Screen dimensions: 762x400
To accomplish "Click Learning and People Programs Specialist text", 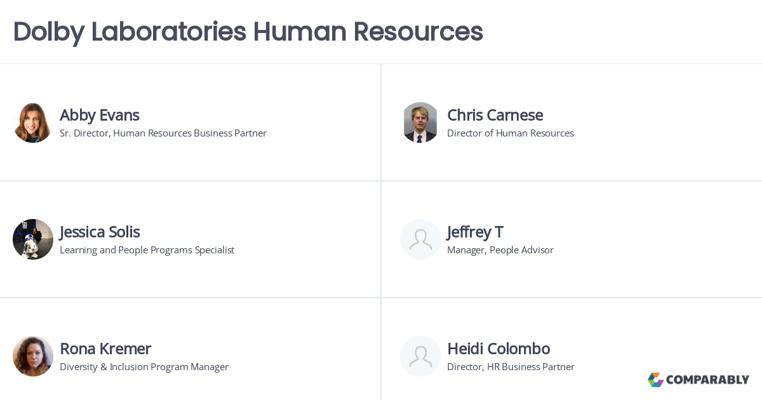I will coord(147,250).
